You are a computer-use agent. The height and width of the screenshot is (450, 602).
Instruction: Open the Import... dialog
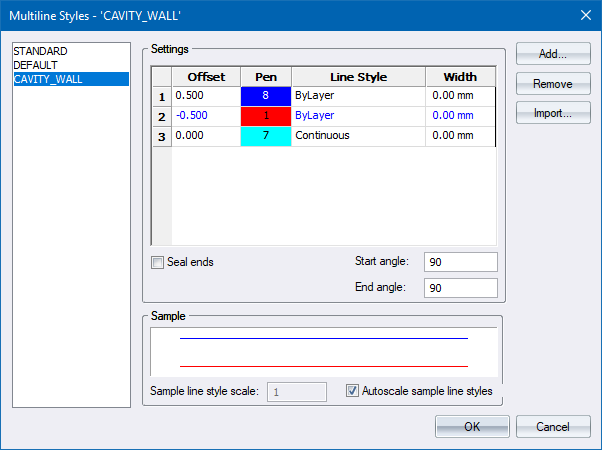coord(553,114)
